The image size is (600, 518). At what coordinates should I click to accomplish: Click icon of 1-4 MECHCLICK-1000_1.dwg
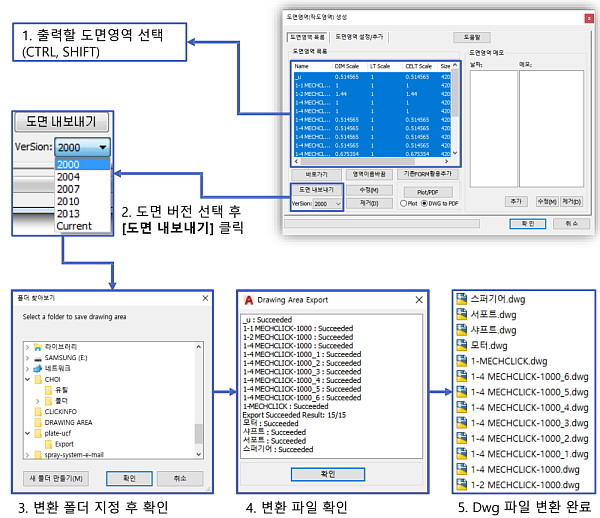click(x=461, y=454)
